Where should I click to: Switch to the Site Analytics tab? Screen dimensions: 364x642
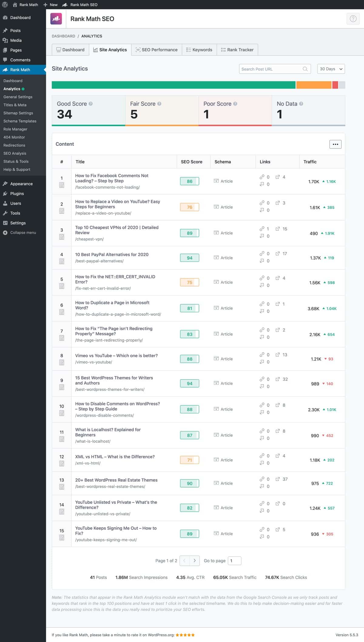click(110, 50)
